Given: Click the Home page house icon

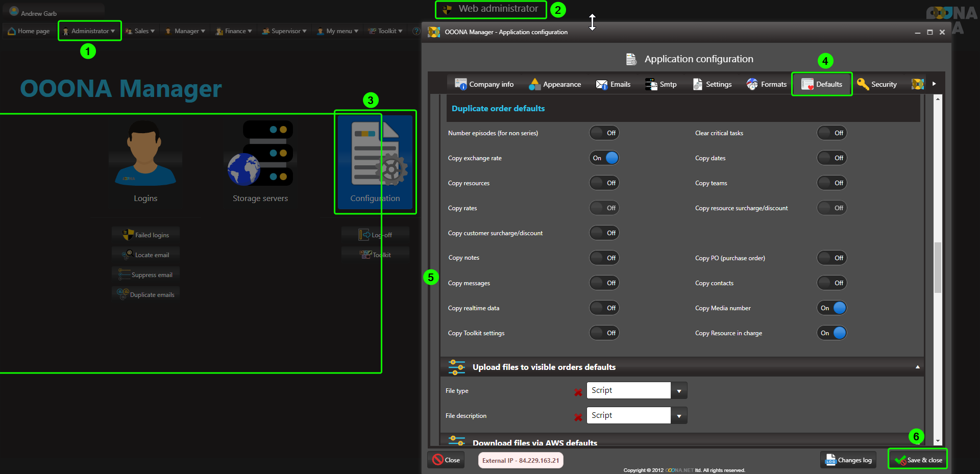Looking at the screenshot, I should (12, 31).
